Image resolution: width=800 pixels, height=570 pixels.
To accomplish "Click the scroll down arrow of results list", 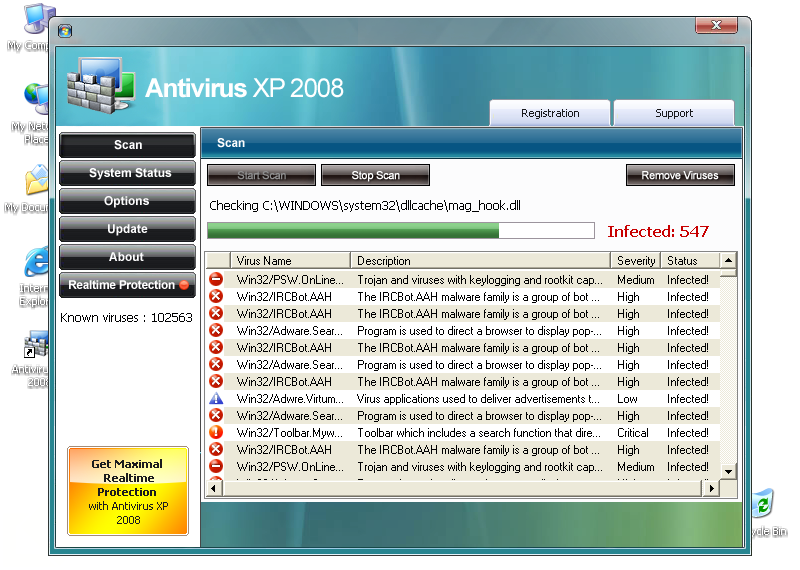I will pyautogui.click(x=729, y=472).
